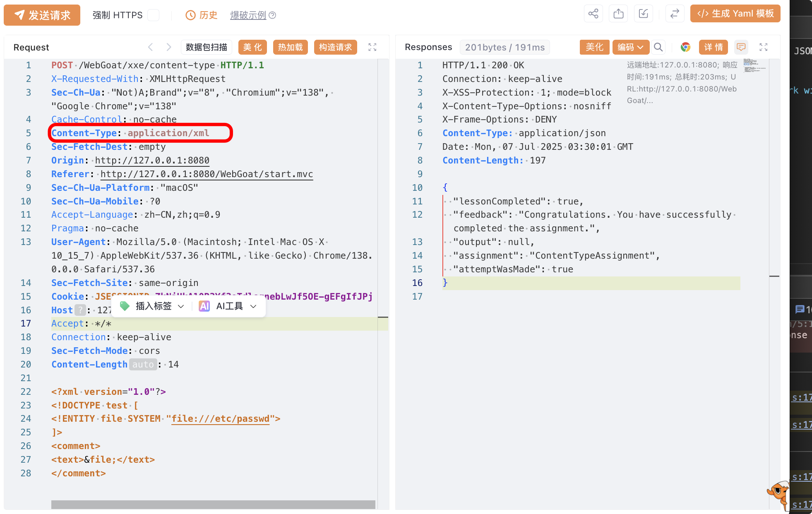
Task: Click the Responses panel title
Action: (x=428, y=47)
